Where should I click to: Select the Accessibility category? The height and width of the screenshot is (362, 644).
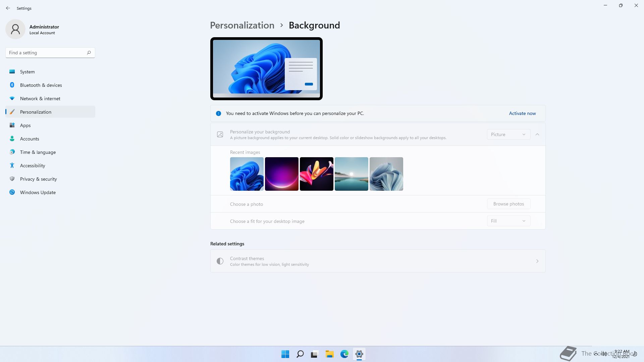[33, 166]
